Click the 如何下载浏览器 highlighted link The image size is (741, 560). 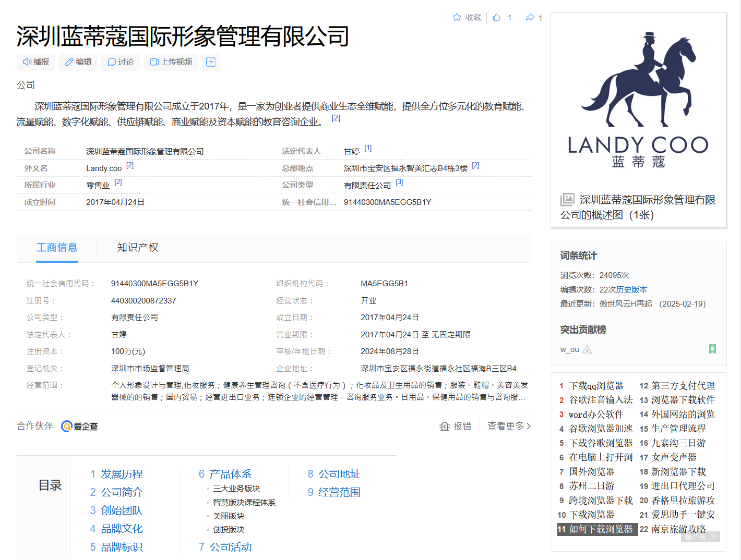601,529
